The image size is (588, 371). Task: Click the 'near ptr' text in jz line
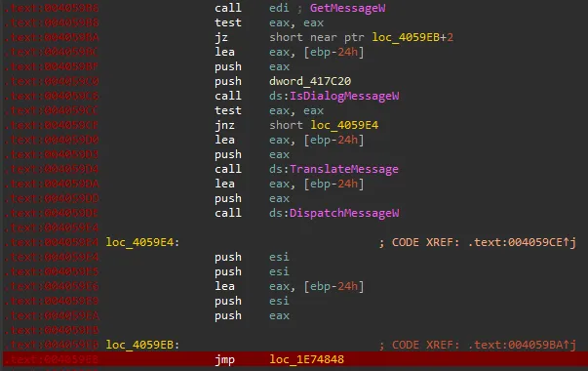point(337,37)
